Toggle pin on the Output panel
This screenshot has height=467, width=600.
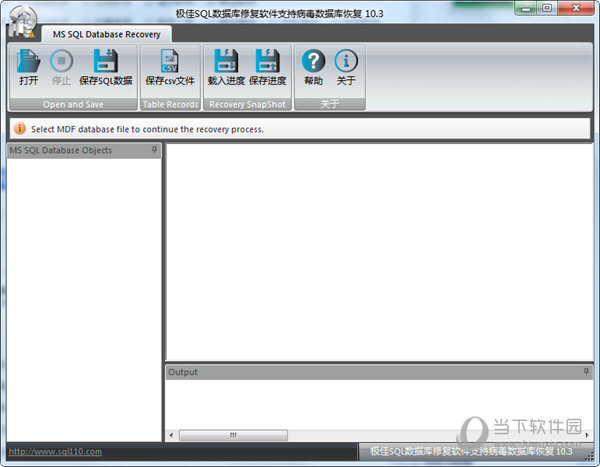[x=586, y=372]
